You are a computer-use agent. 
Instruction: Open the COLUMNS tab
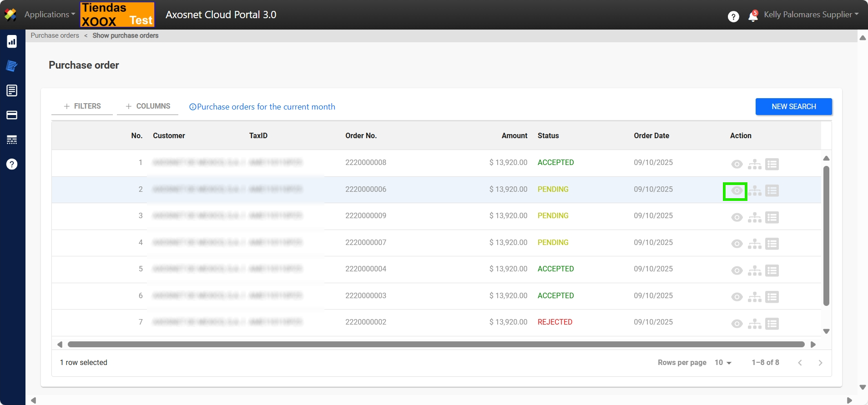coord(148,106)
